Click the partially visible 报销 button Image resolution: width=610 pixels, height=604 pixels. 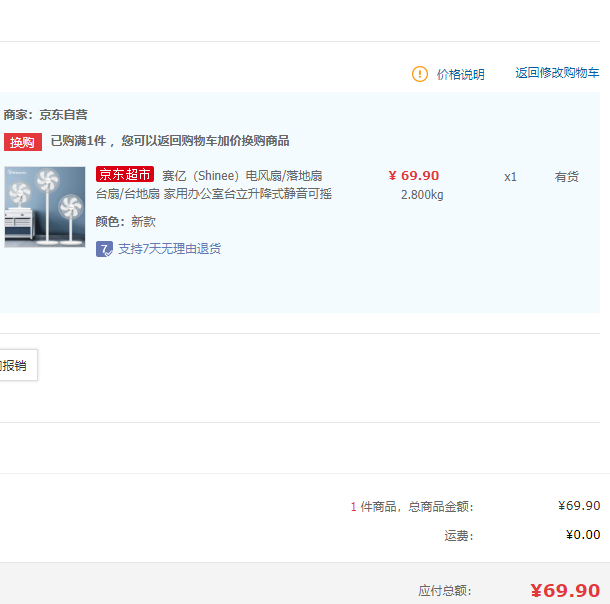(x=18, y=365)
